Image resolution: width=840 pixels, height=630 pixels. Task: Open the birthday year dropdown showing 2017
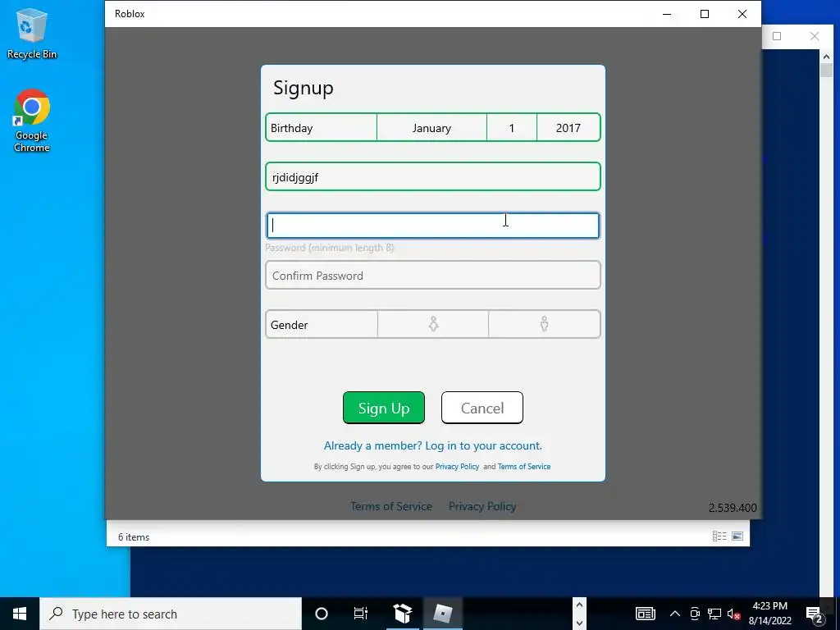[x=568, y=128]
